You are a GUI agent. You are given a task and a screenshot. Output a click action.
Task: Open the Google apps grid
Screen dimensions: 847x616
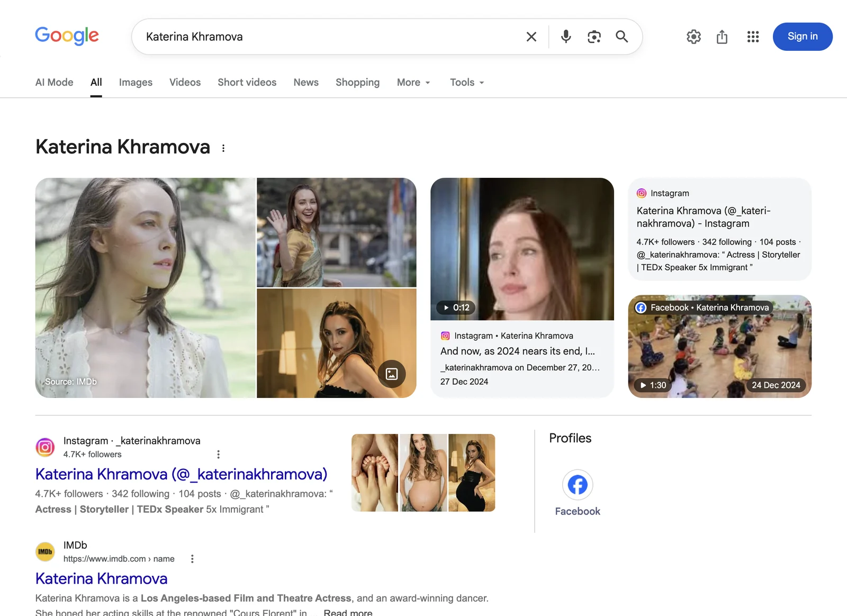coord(753,37)
